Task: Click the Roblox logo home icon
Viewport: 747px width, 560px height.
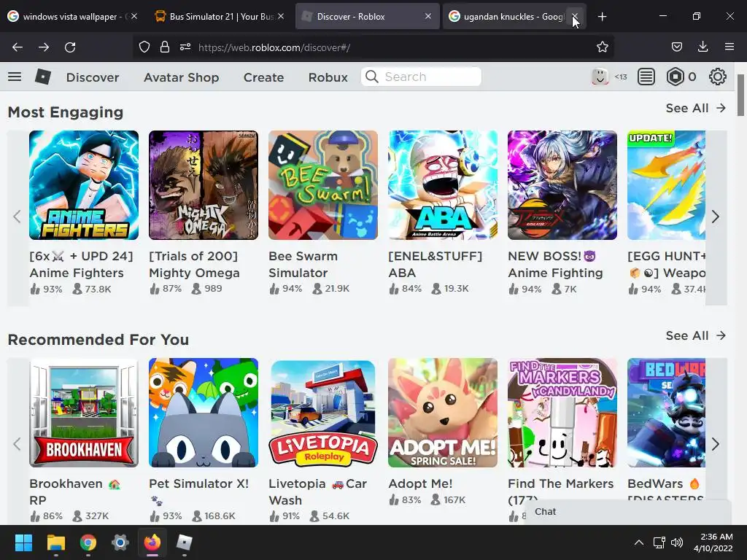Action: pyautogui.click(x=43, y=77)
